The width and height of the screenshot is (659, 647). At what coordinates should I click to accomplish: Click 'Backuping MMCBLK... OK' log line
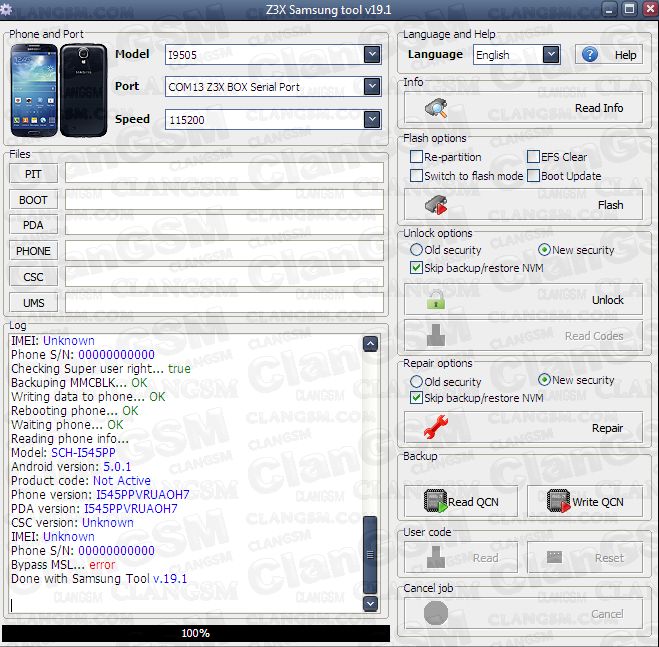pyautogui.click(x=79, y=383)
